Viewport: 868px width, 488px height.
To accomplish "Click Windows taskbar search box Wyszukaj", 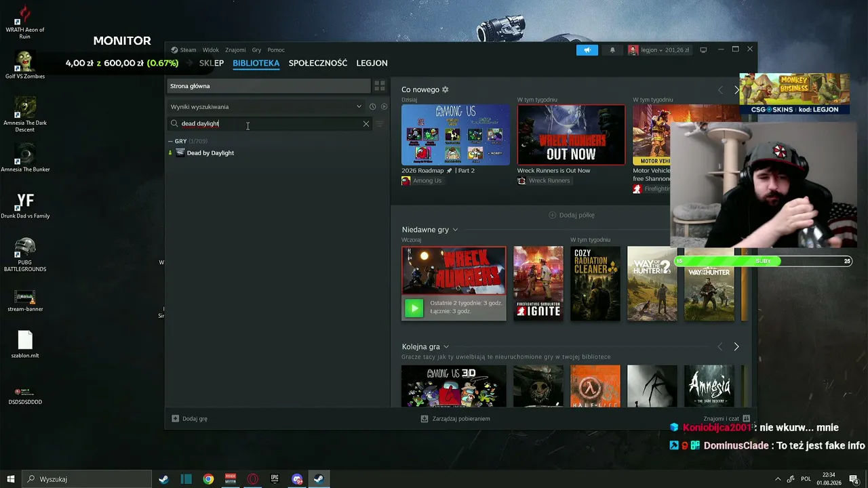I will click(87, 479).
